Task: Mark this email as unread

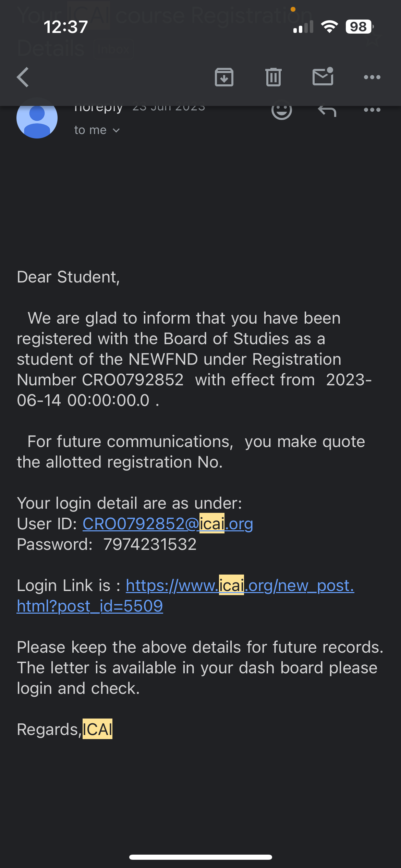Action: coord(323,76)
